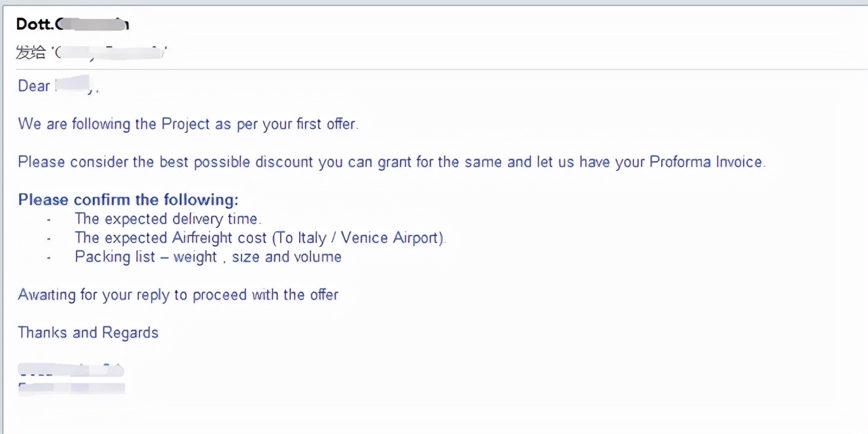Click the first blurred signature line
This screenshot has height=434, width=868.
(x=71, y=370)
